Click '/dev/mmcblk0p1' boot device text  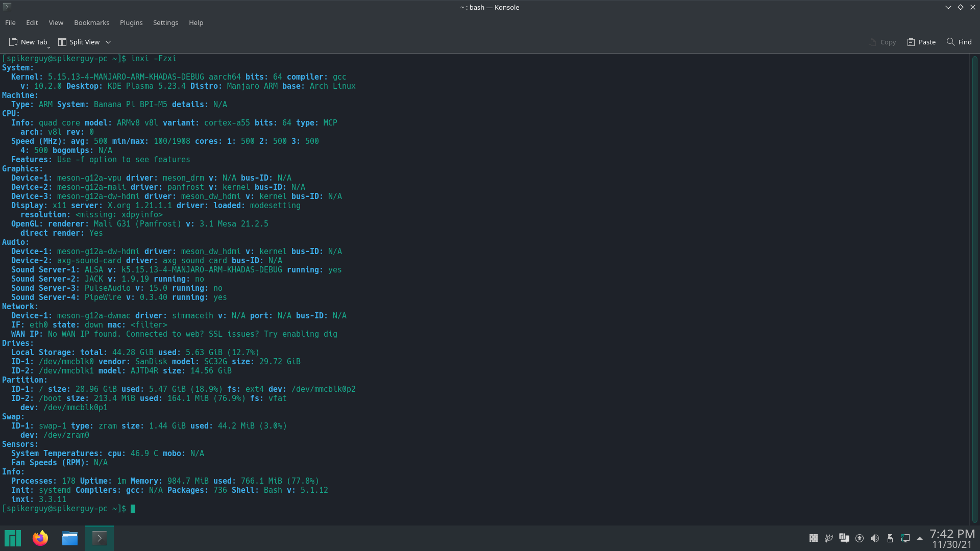pos(76,408)
